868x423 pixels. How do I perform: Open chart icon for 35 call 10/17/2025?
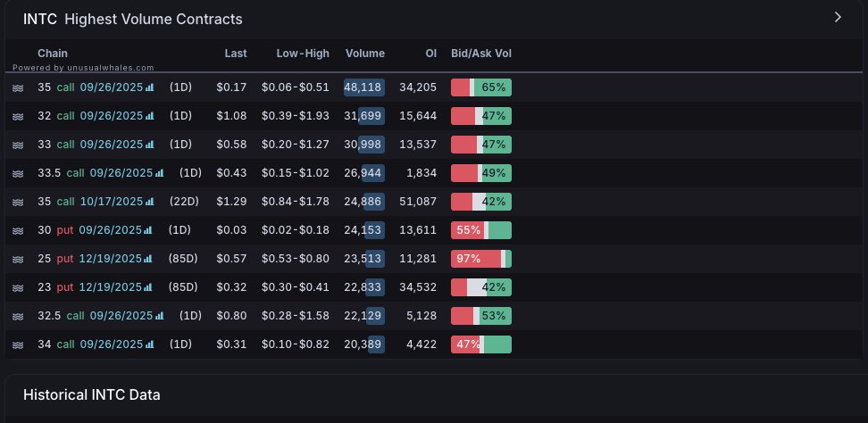click(150, 202)
